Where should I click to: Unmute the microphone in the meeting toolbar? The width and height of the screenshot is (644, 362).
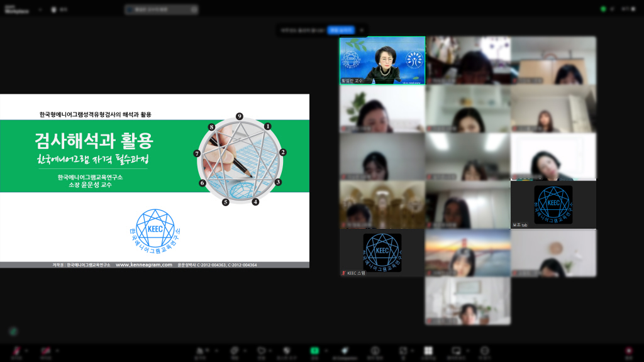coord(16,352)
